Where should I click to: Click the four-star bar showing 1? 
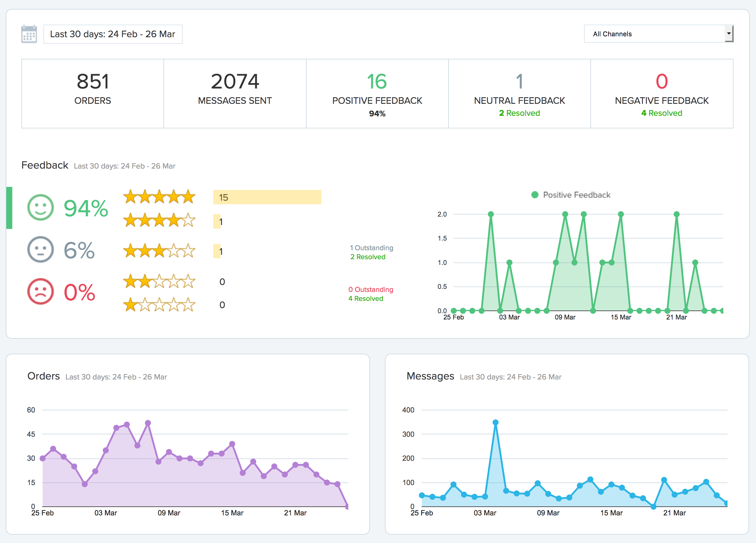(217, 221)
